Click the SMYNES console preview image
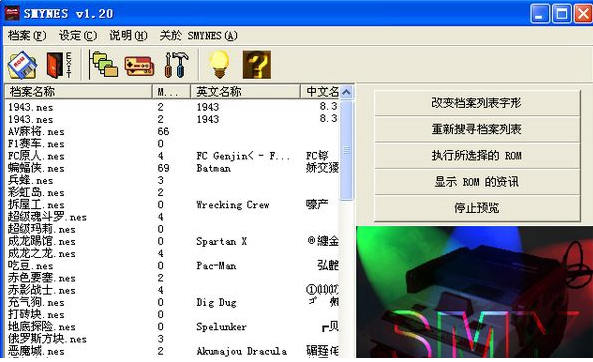This screenshot has height=362, width=593. tap(474, 292)
